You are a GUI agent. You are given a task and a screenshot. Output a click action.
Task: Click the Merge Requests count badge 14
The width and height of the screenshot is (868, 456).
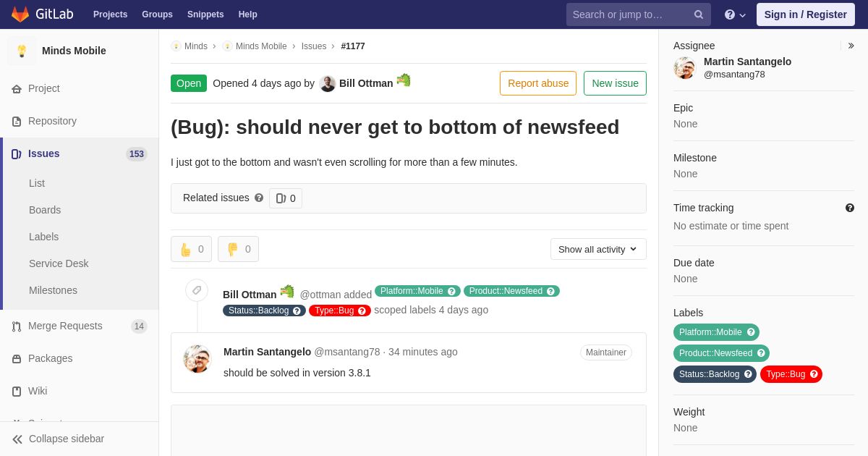139,326
